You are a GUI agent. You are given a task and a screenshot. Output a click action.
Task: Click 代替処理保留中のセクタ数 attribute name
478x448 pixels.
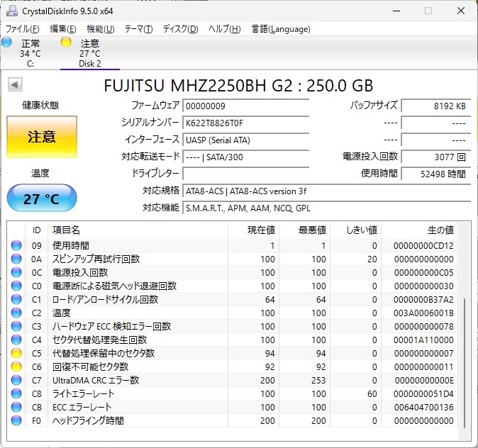(104, 353)
